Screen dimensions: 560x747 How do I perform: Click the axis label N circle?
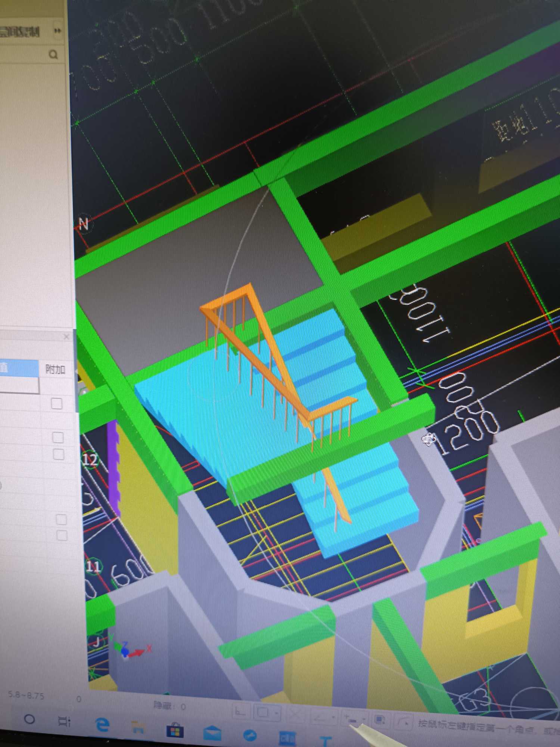[84, 224]
